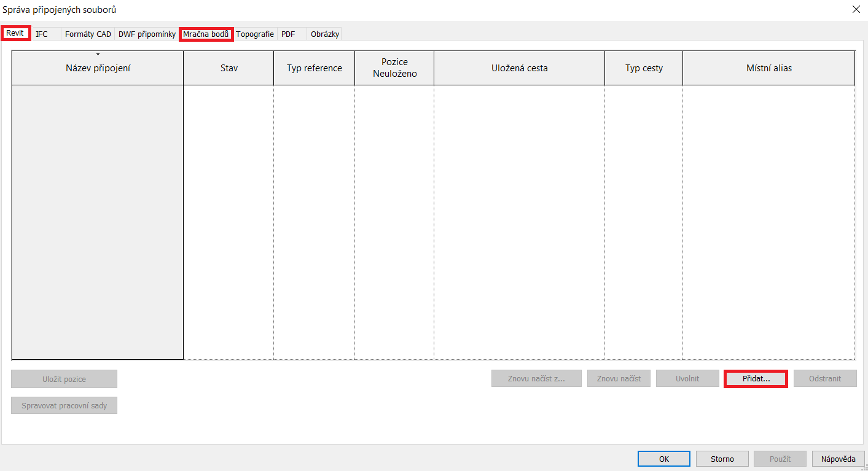Click the Typ reference column header
Viewport: 868px width, 471px height.
pyautogui.click(x=314, y=68)
